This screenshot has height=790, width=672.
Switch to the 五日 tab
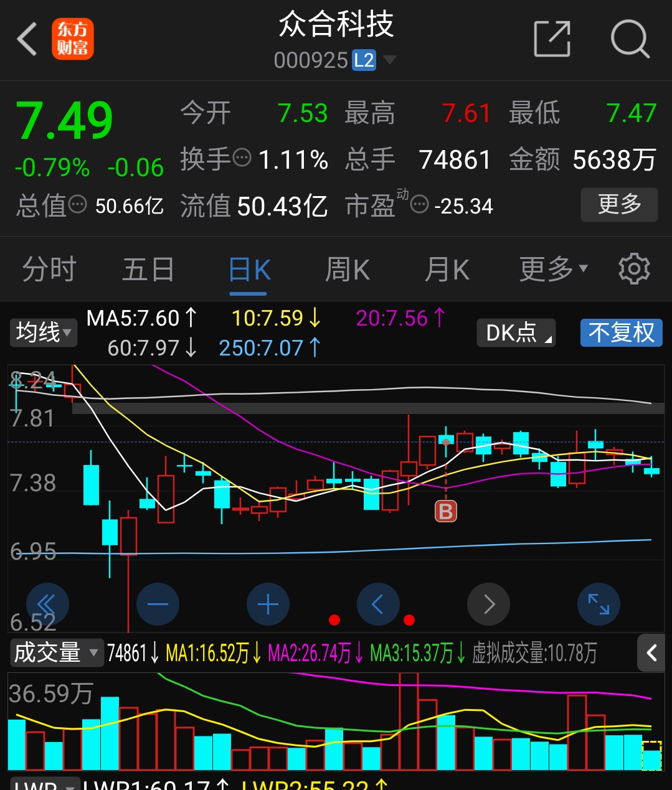coord(148,270)
